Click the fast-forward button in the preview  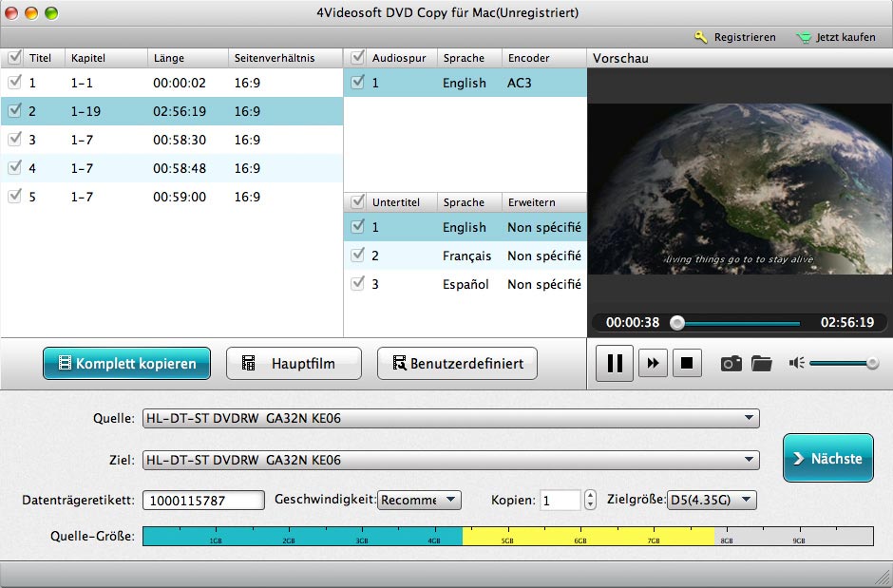coord(653,363)
